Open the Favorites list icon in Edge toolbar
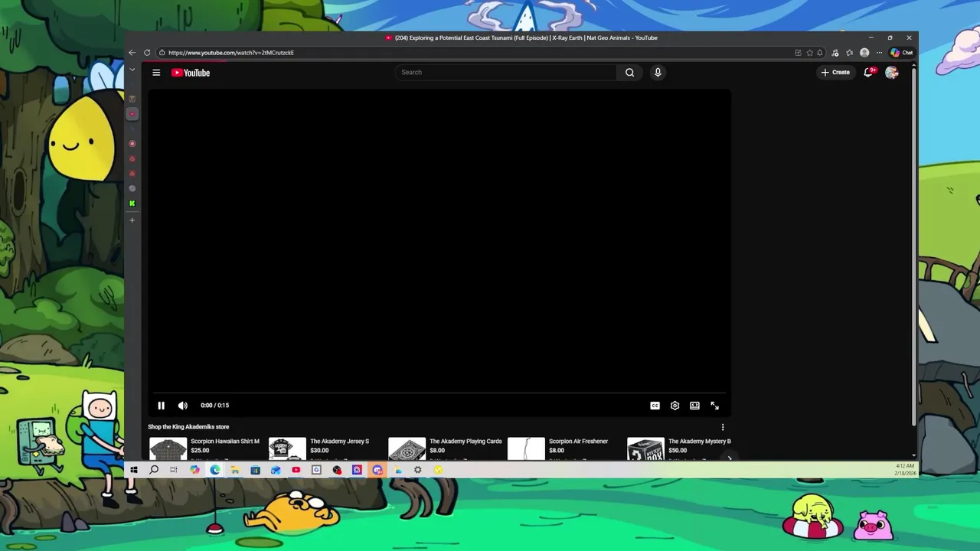This screenshot has height=551, width=980. (x=850, y=53)
